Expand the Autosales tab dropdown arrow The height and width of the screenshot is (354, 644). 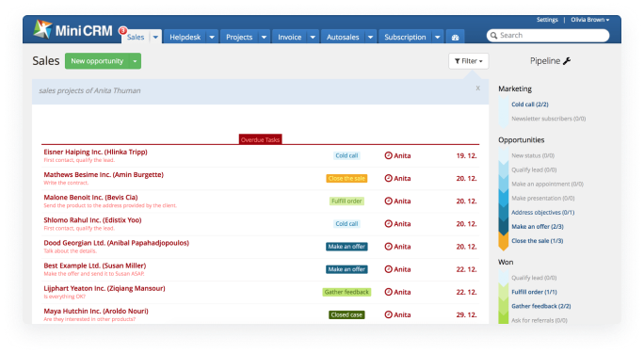370,37
